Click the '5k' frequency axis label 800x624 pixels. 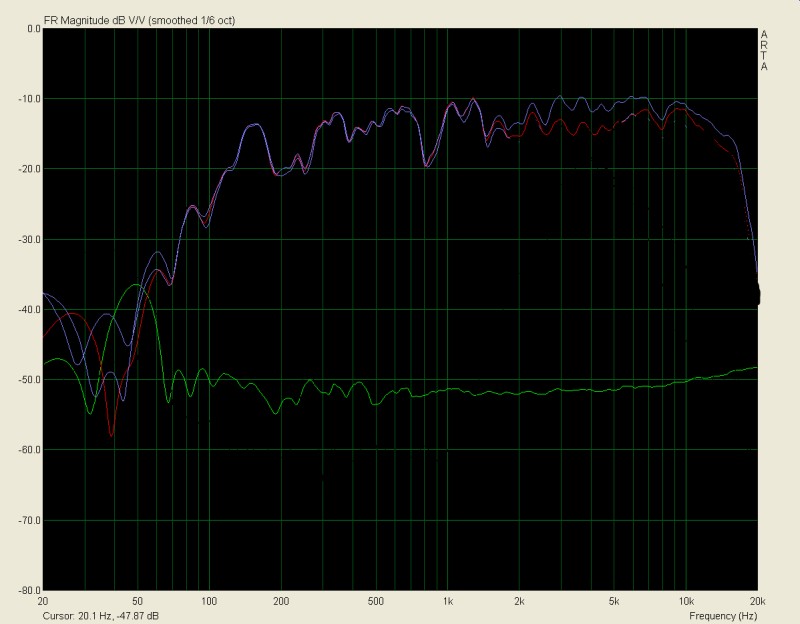[x=614, y=602]
